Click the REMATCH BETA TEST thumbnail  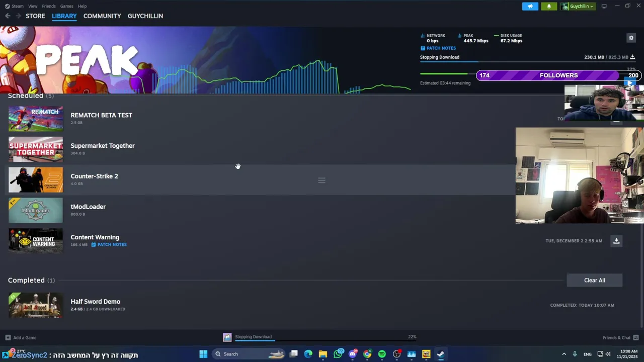tap(36, 119)
